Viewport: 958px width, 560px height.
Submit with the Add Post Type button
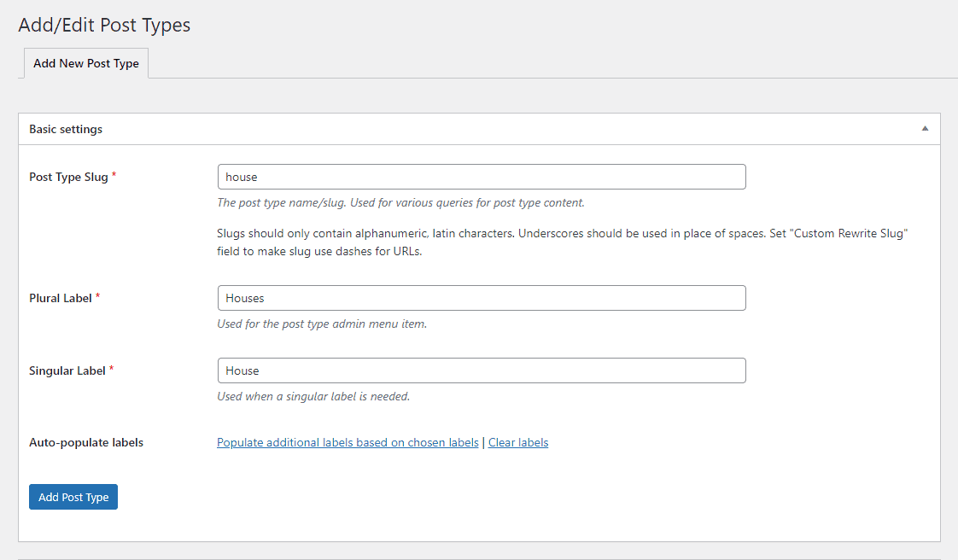[73, 497]
